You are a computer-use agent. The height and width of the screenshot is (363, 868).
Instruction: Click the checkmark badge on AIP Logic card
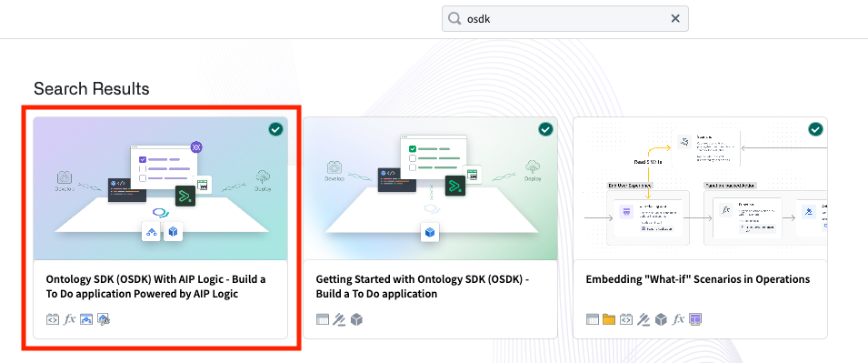click(x=275, y=130)
